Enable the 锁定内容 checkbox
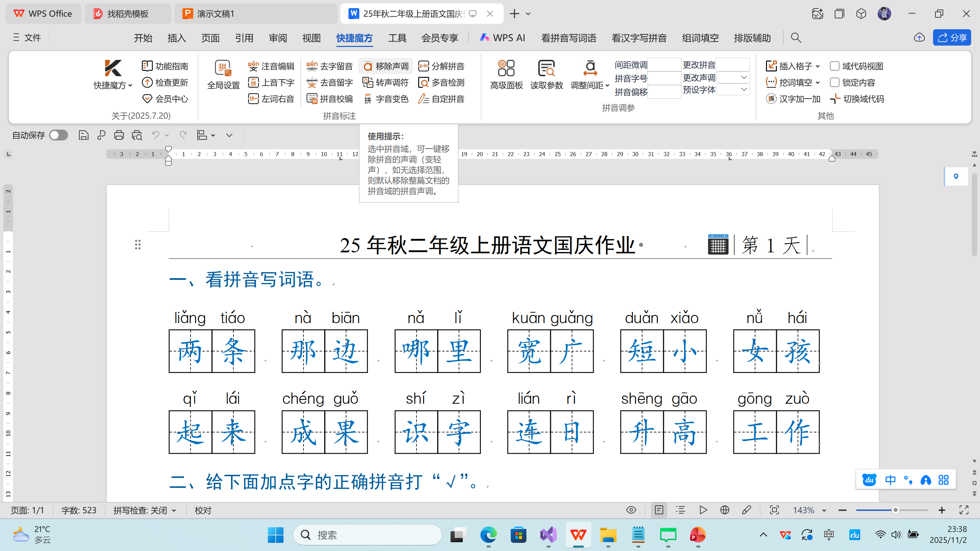The height and width of the screenshot is (551, 980). 835,82
